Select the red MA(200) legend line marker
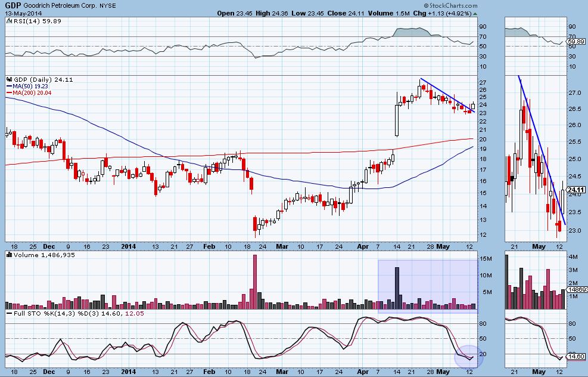Viewport: 588px width, 377px height. pos(10,92)
